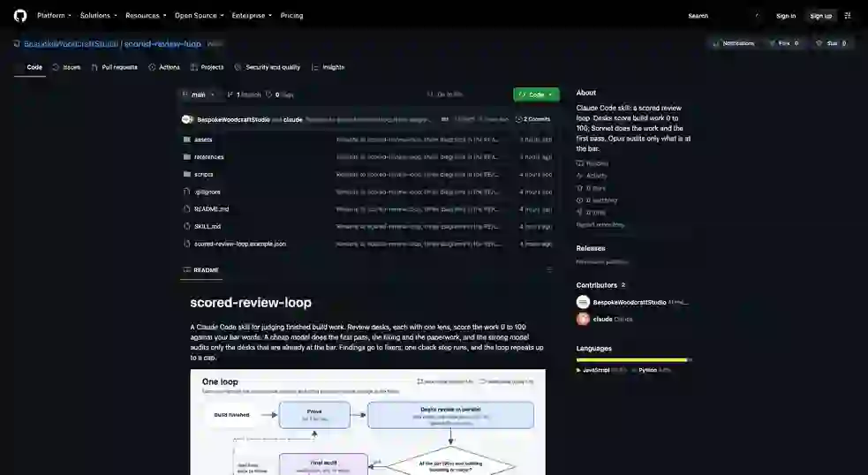The width and height of the screenshot is (868, 475).
Task: Open the Pricing page
Action: tap(291, 16)
